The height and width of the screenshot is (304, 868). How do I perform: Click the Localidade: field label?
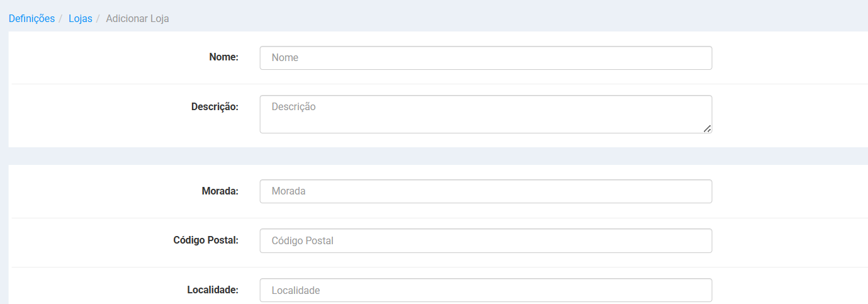[213, 290]
